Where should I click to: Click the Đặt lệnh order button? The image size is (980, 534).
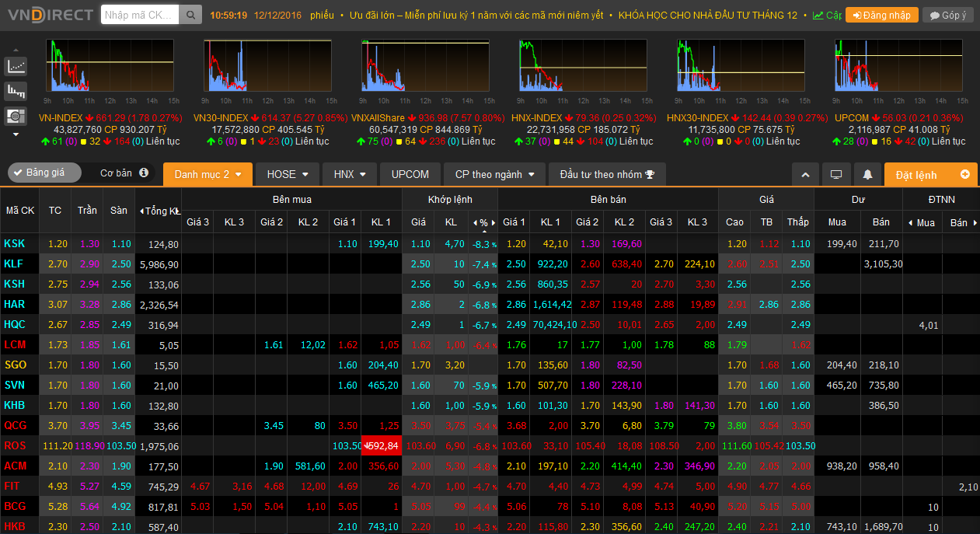[930, 175]
